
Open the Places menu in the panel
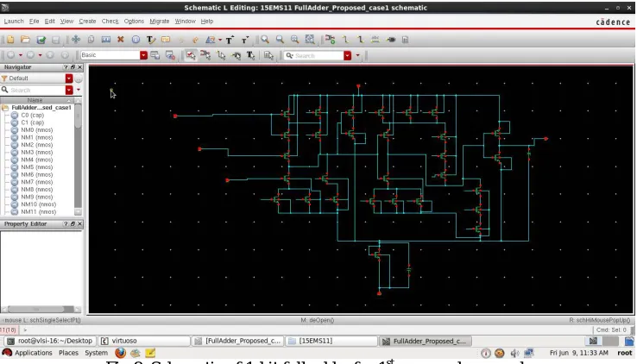coord(68,353)
